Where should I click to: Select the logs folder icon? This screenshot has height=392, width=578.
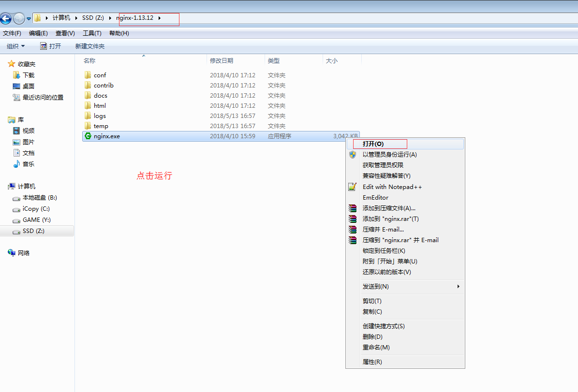coord(88,116)
